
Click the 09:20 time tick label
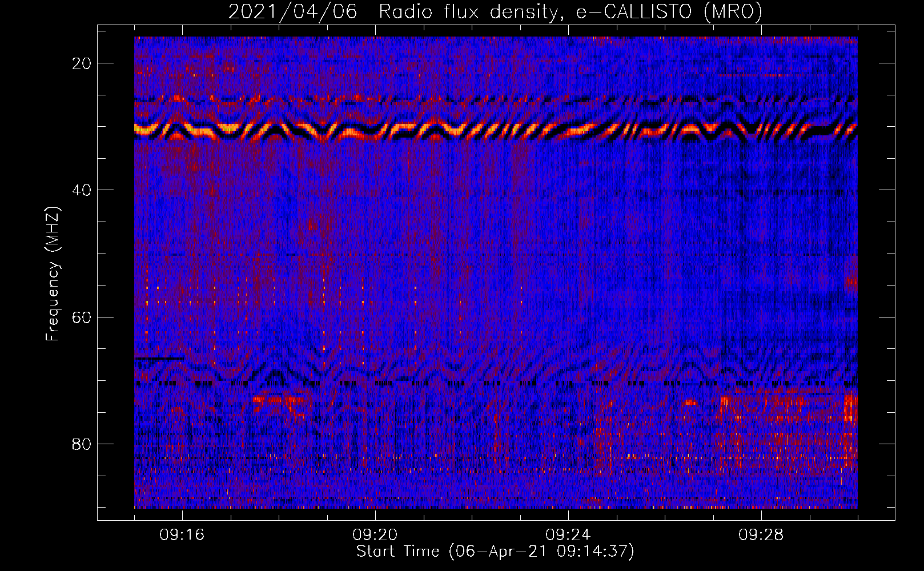coord(375,535)
